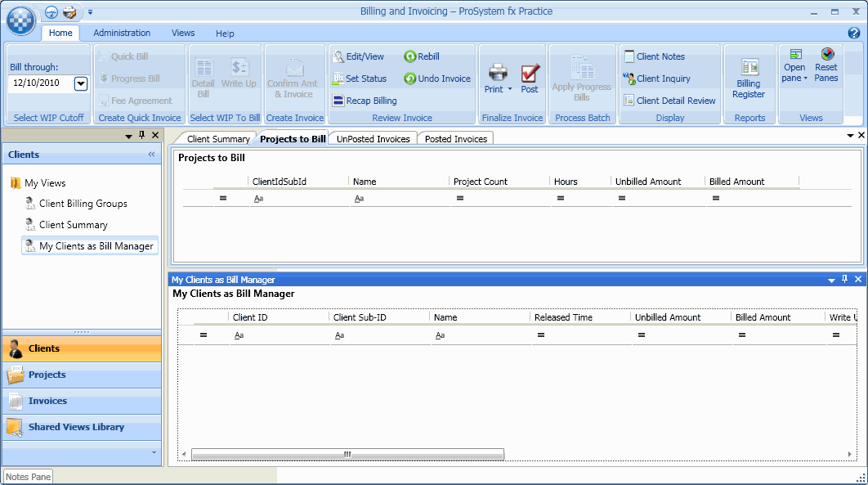
Task: Open the Administration ribbon tab
Action: pos(121,33)
